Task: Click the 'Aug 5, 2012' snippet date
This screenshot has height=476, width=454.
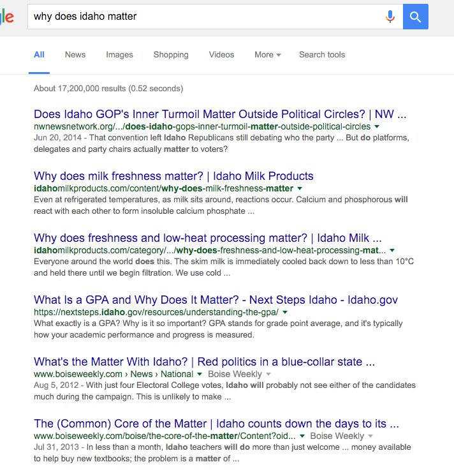Action: [56, 385]
